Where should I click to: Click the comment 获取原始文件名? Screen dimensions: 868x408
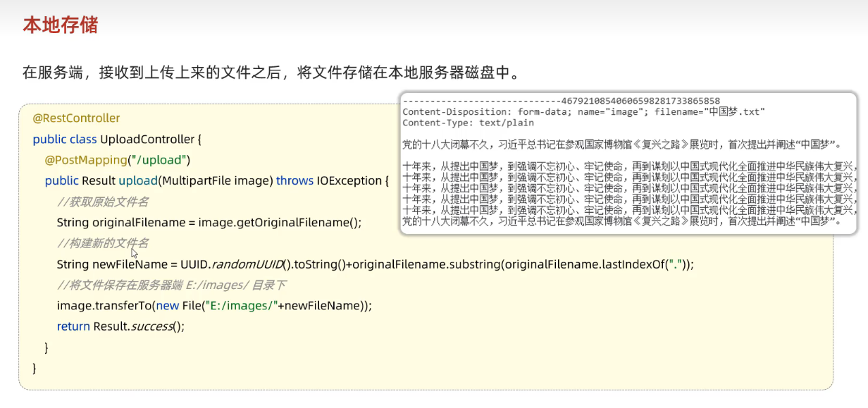103,202
